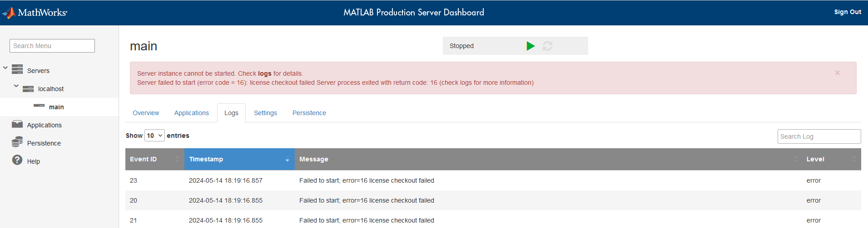
Task: Click the Persistence database icon in sidebar
Action: [17, 142]
